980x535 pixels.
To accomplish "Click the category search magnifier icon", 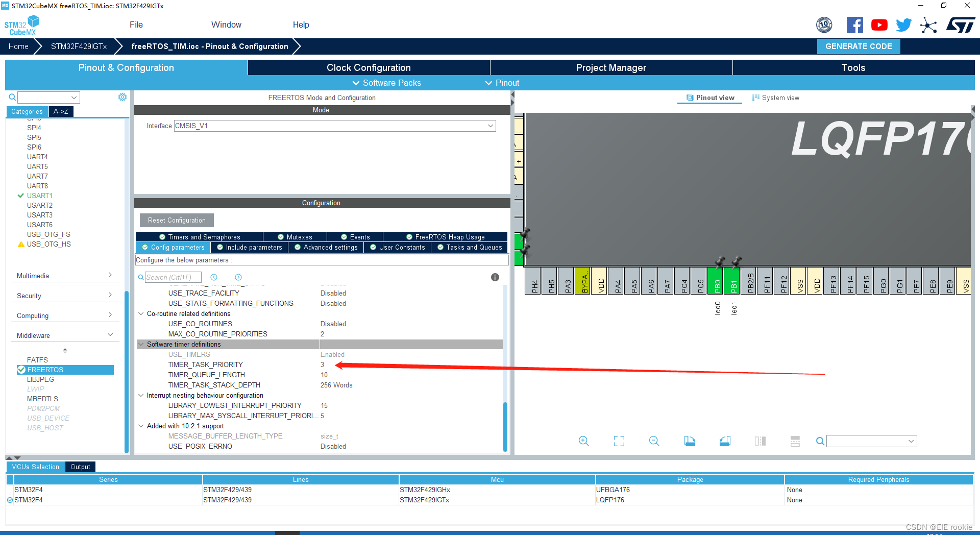I will pos(12,97).
